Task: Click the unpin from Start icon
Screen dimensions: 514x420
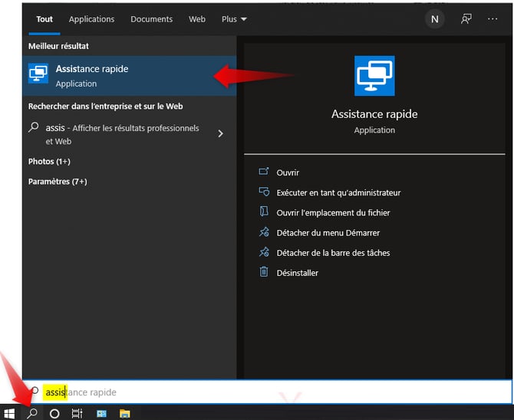Action: (264, 232)
